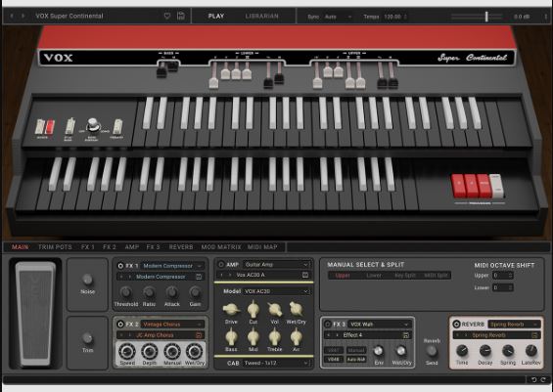Toggle the FX 2 power button

(120, 324)
